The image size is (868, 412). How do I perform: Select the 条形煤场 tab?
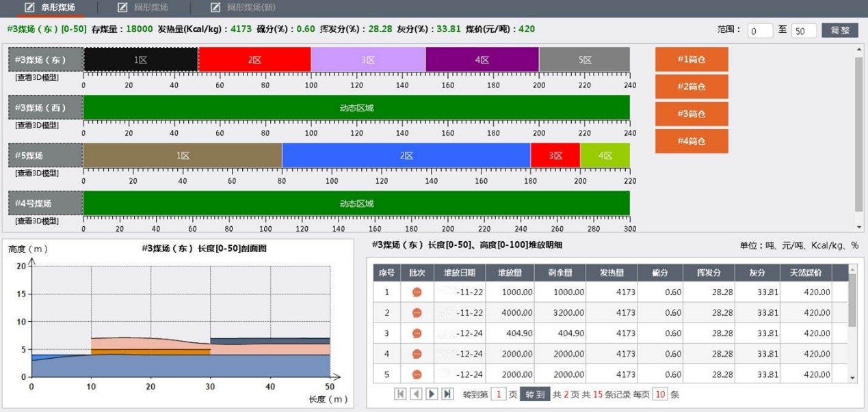click(x=50, y=8)
